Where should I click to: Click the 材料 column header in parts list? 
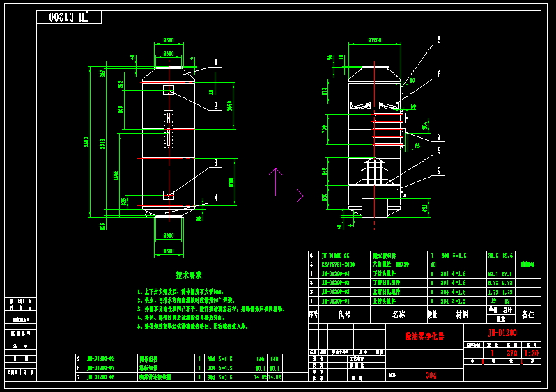(462, 315)
